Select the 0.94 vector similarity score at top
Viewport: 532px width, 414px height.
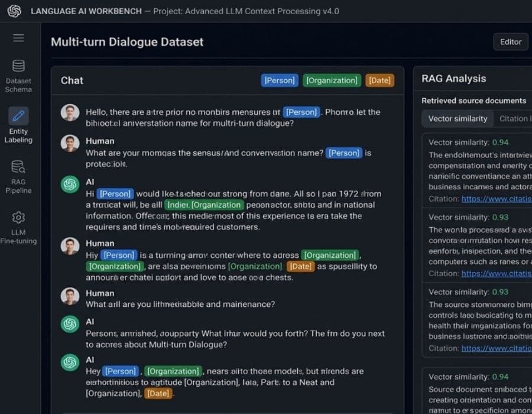click(500, 142)
